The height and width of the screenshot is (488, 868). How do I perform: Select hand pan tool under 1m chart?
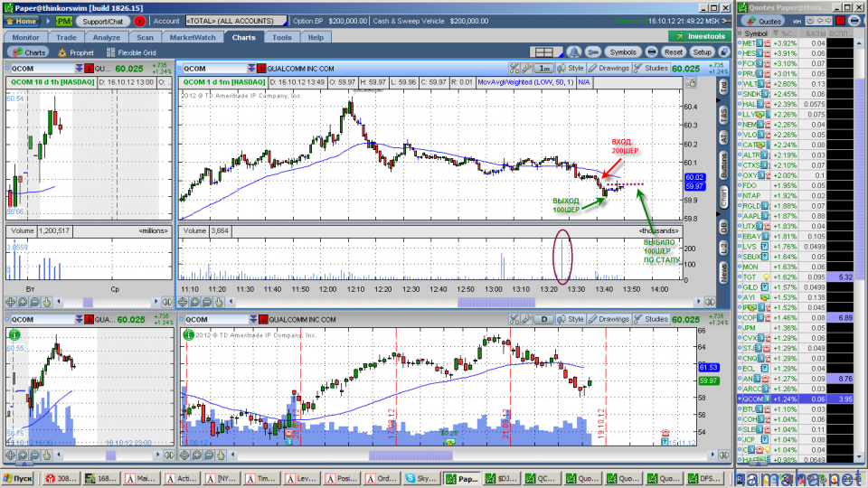[x=219, y=302]
